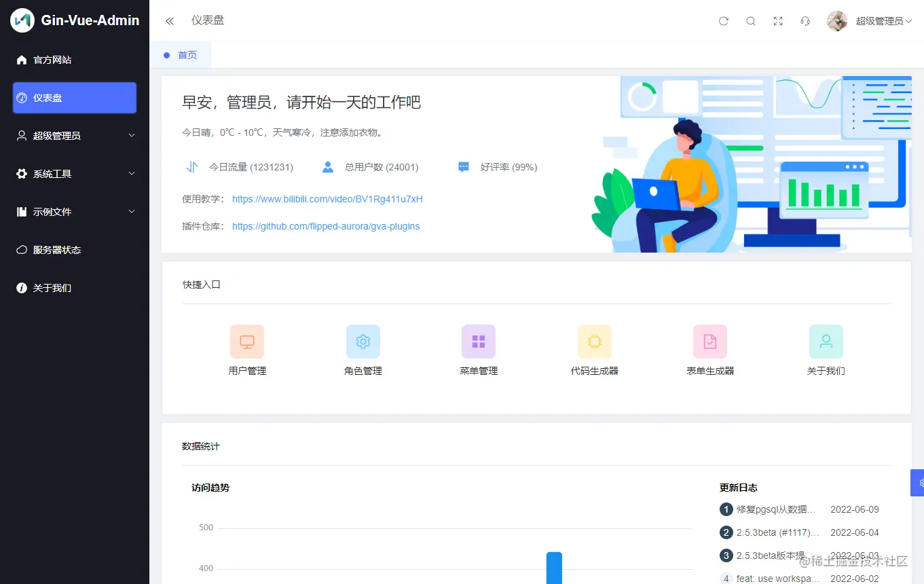The image size is (924, 584).
Task: Expand the 示例文件 sidebar submenu
Action: coord(75,212)
